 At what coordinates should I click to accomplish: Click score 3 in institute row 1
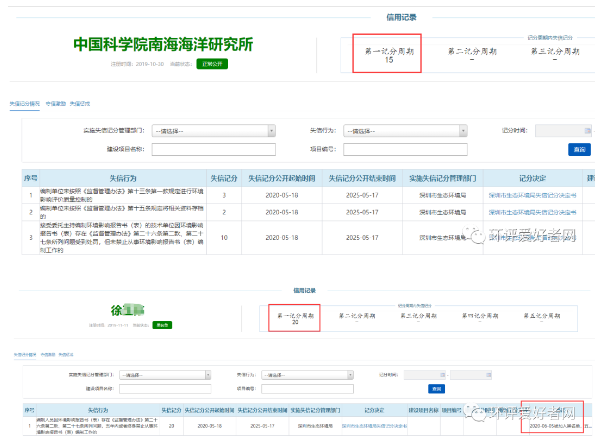(x=224, y=196)
